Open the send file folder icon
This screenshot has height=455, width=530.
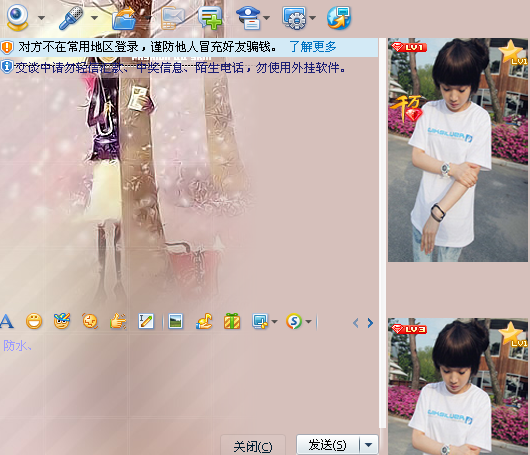click(124, 19)
